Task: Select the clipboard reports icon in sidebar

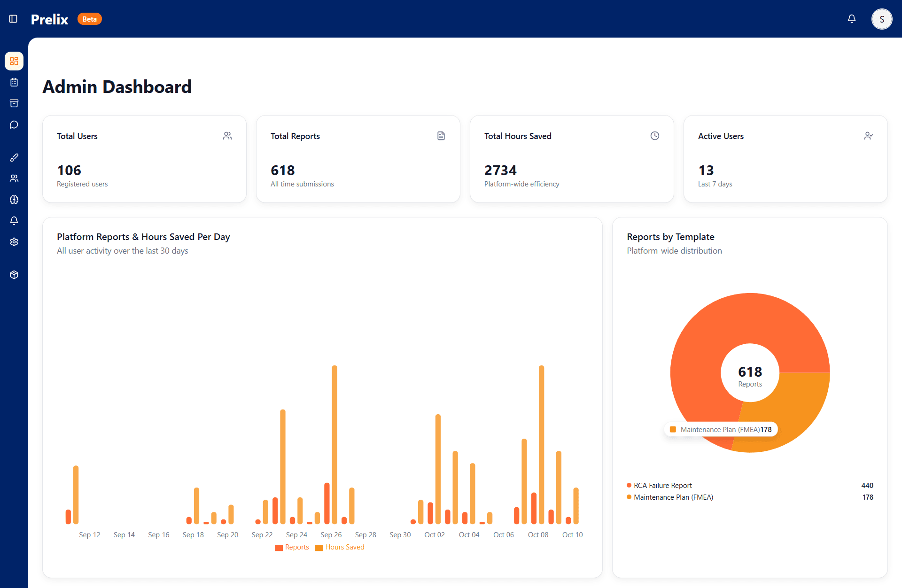Action: (x=14, y=82)
